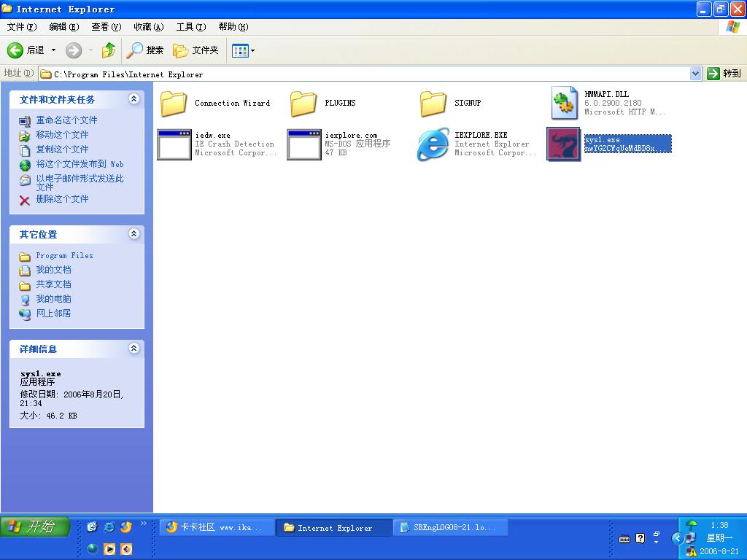Viewport: 747px width, 560px height.
Task: Open 共享文档 in other places
Action: pyautogui.click(x=54, y=284)
